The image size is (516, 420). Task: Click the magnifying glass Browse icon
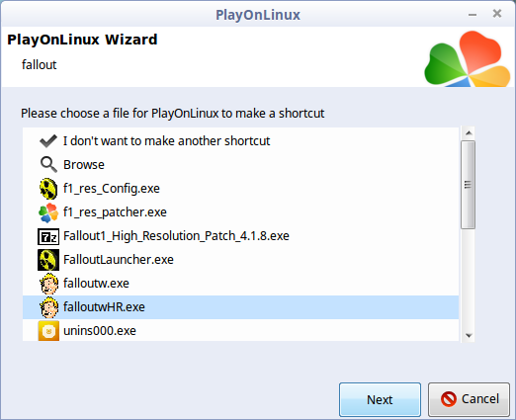coord(48,164)
